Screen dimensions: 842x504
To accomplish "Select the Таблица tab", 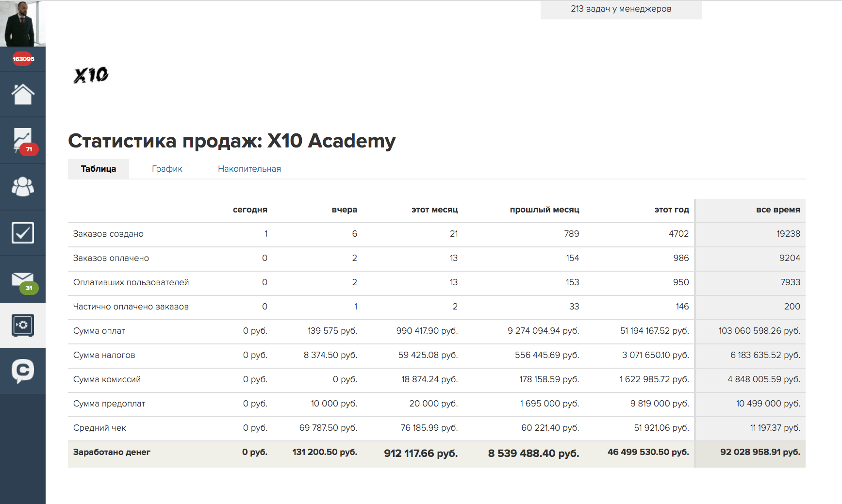I will (x=99, y=169).
